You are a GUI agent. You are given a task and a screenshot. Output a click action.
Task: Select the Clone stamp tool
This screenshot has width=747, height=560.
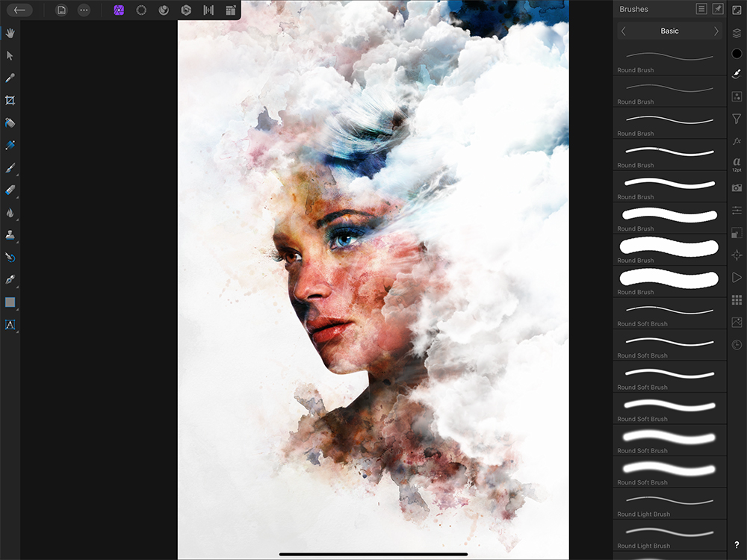click(10, 234)
